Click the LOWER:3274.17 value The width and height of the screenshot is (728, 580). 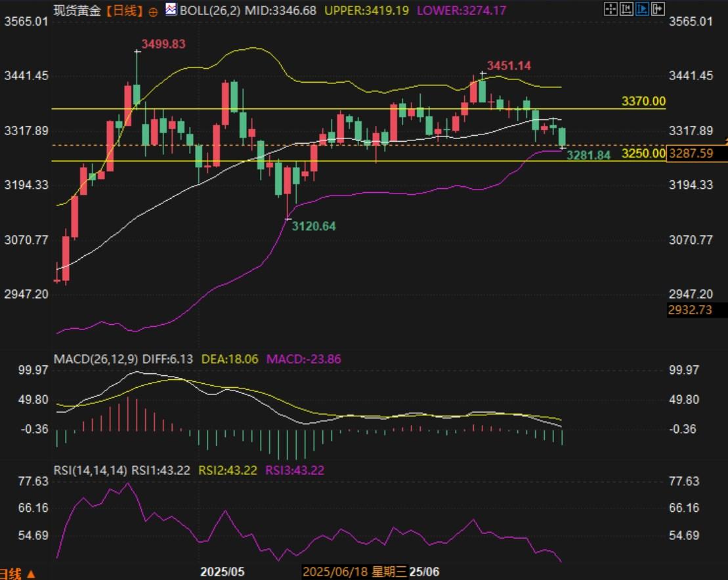461,10
